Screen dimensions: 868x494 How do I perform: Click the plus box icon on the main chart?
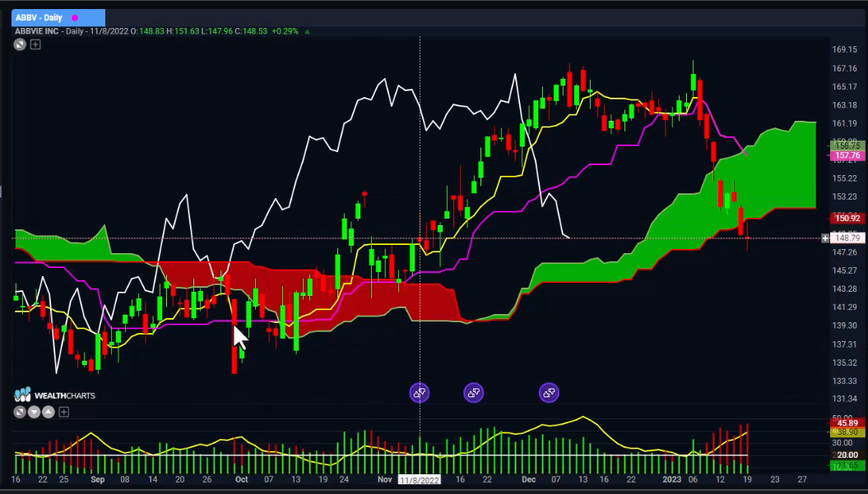35,44
